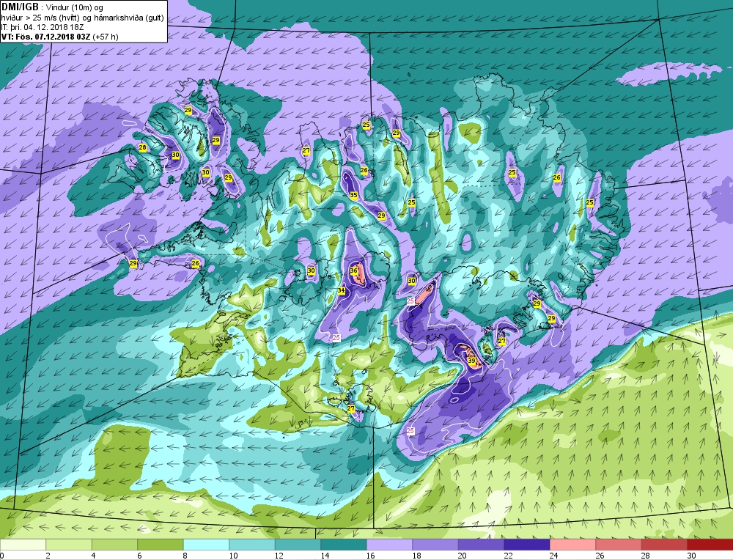733x560 pixels.
Task: Select the cyan legend swatch from 8 to 10
Action: [206, 545]
